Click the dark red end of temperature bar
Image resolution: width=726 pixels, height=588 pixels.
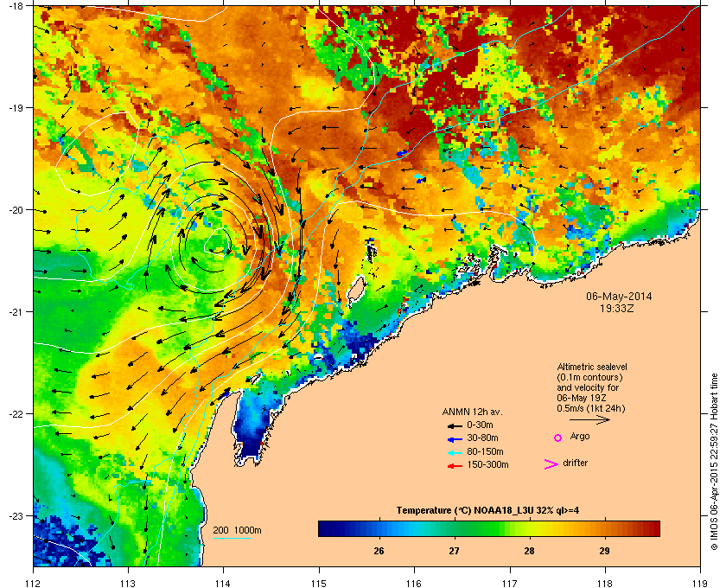(x=653, y=528)
